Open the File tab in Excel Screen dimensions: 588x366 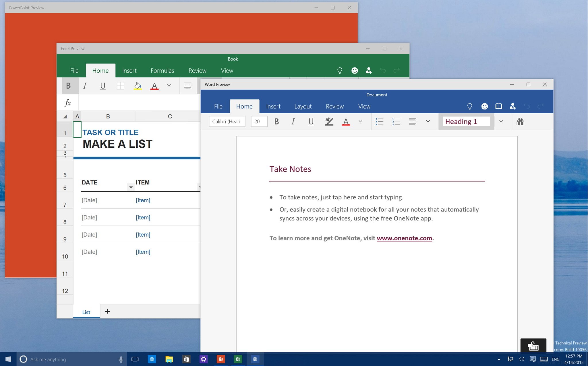[x=74, y=71]
